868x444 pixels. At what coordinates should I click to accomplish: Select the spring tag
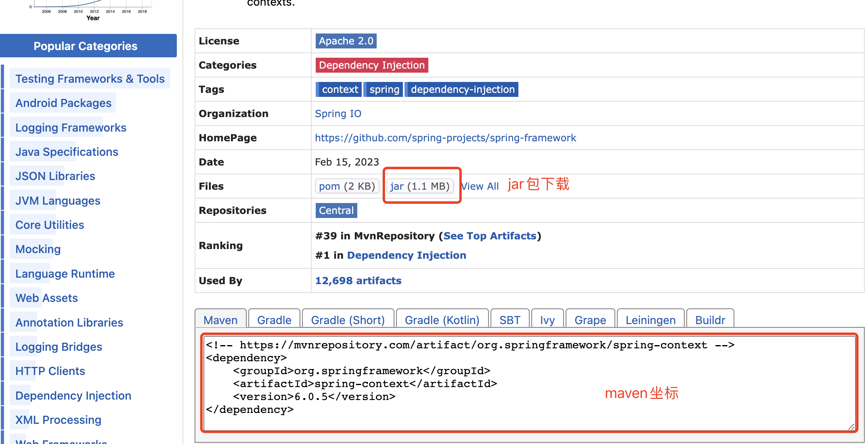384,89
